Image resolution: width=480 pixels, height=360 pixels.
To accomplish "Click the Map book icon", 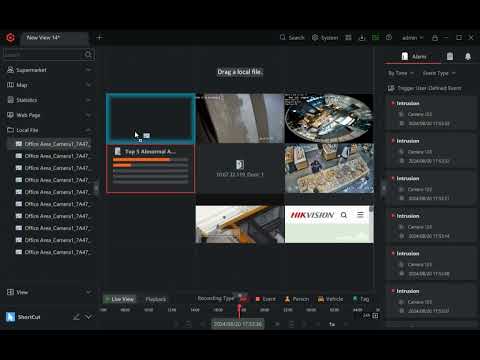I will pos(11,85).
